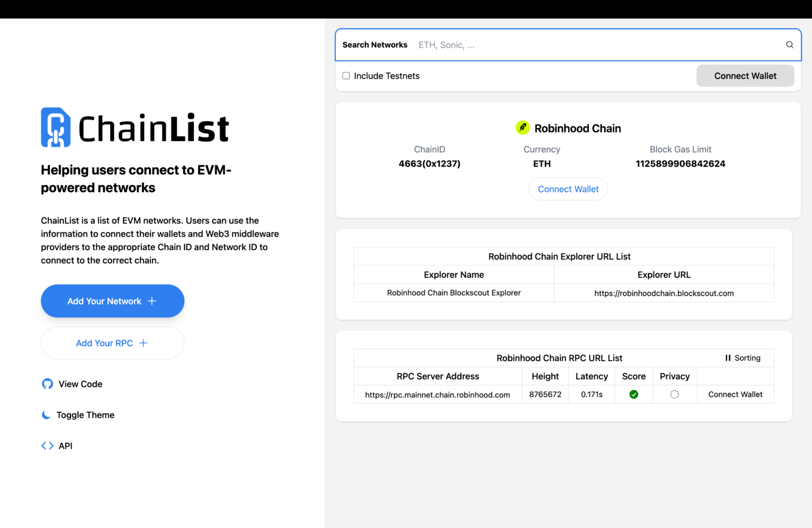The width and height of the screenshot is (812, 528).
Task: Click the Latency value 0.171s
Action: pos(592,394)
